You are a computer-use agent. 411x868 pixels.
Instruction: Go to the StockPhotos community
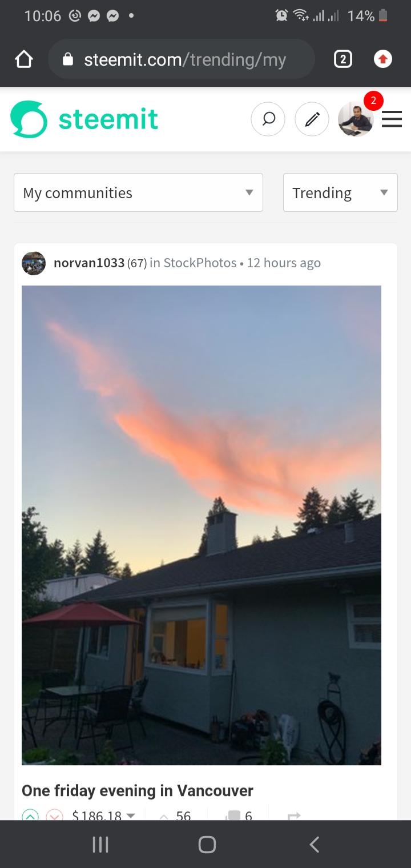point(200,263)
